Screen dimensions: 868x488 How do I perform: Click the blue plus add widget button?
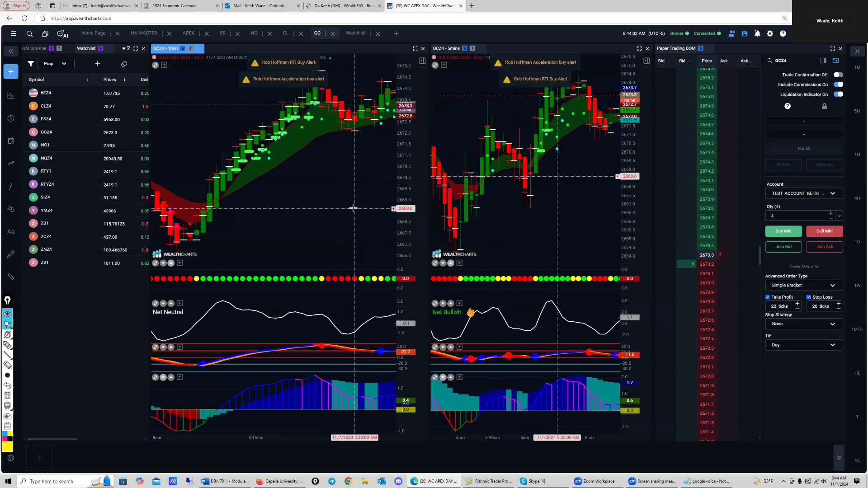[x=11, y=71]
